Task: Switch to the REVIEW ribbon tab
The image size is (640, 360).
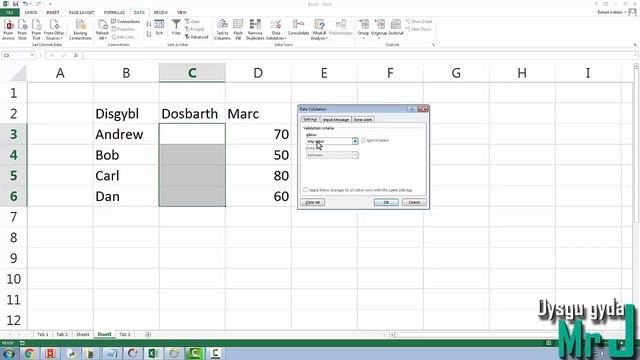Action: (161, 13)
